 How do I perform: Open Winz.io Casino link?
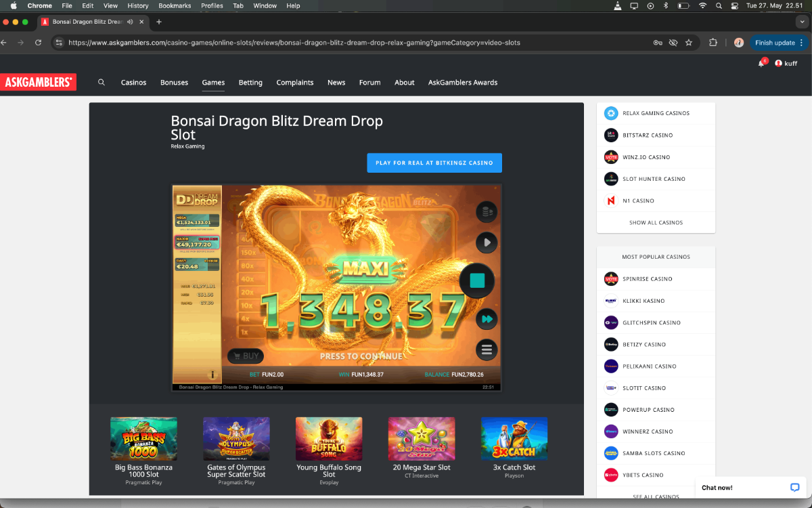point(646,157)
